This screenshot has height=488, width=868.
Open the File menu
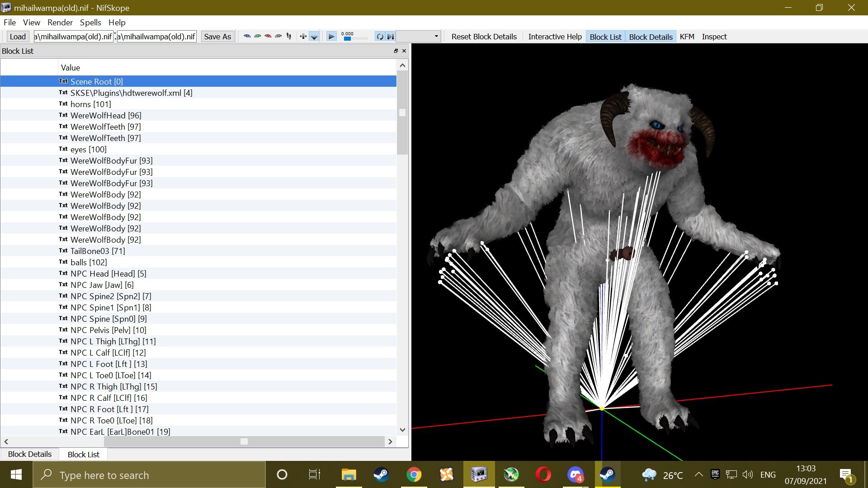coord(9,22)
